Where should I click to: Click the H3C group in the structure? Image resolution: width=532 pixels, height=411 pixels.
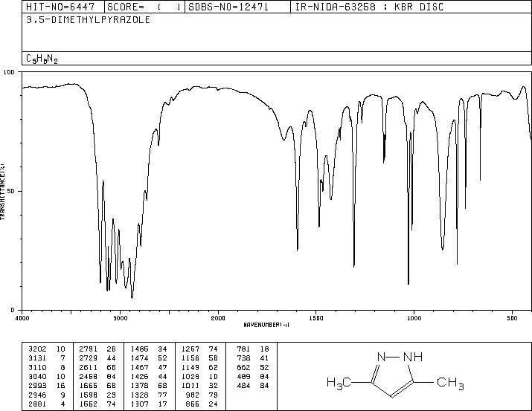pyautogui.click(x=339, y=383)
